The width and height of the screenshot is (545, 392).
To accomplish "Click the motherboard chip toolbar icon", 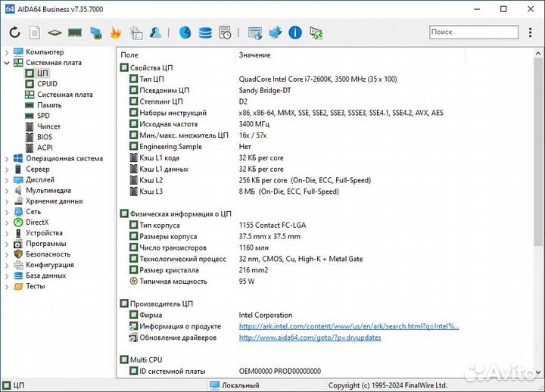I will [54, 33].
